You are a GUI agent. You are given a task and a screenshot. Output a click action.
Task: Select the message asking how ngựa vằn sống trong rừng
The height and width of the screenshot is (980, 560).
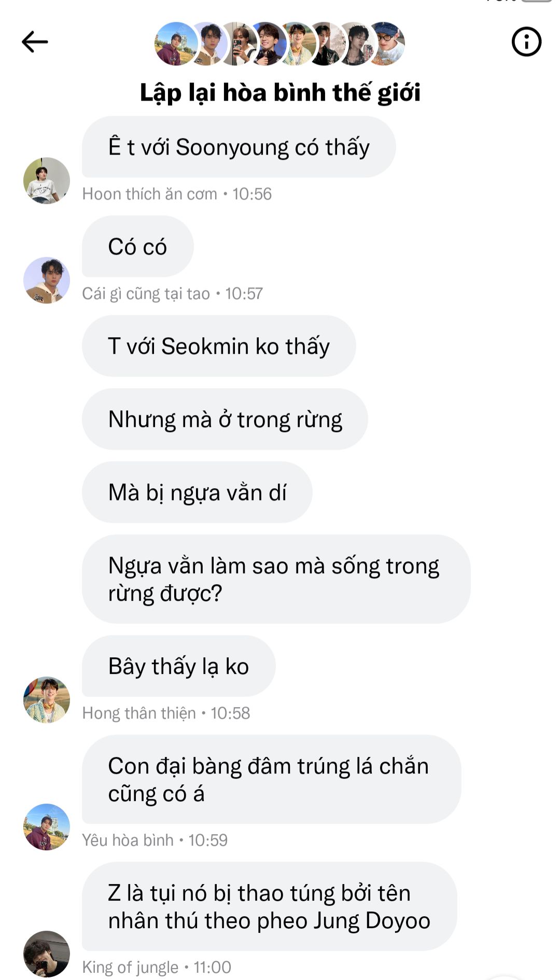(276, 579)
